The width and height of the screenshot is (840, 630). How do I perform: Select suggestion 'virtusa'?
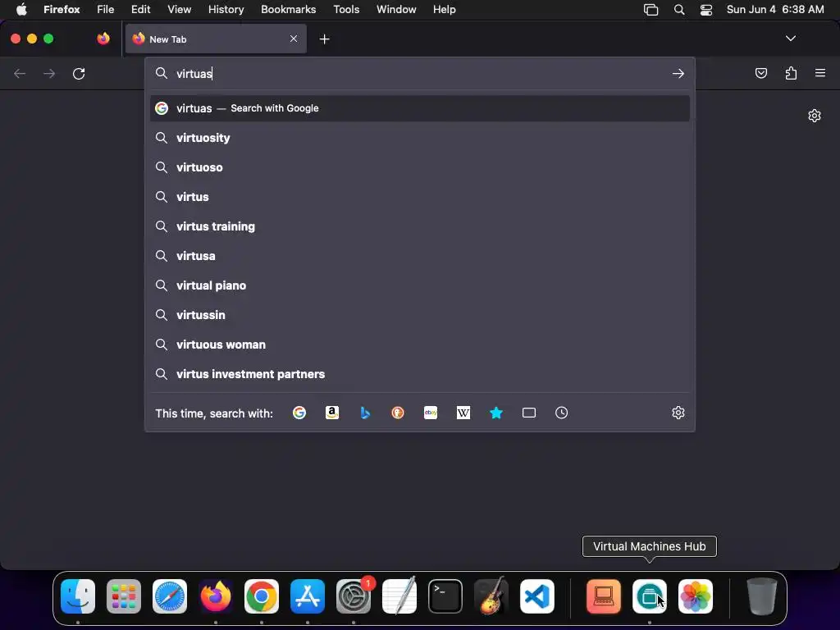(419, 256)
